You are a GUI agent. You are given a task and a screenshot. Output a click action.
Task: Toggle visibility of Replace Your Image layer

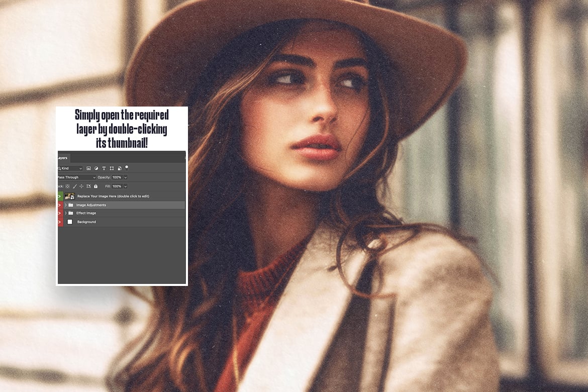point(60,196)
